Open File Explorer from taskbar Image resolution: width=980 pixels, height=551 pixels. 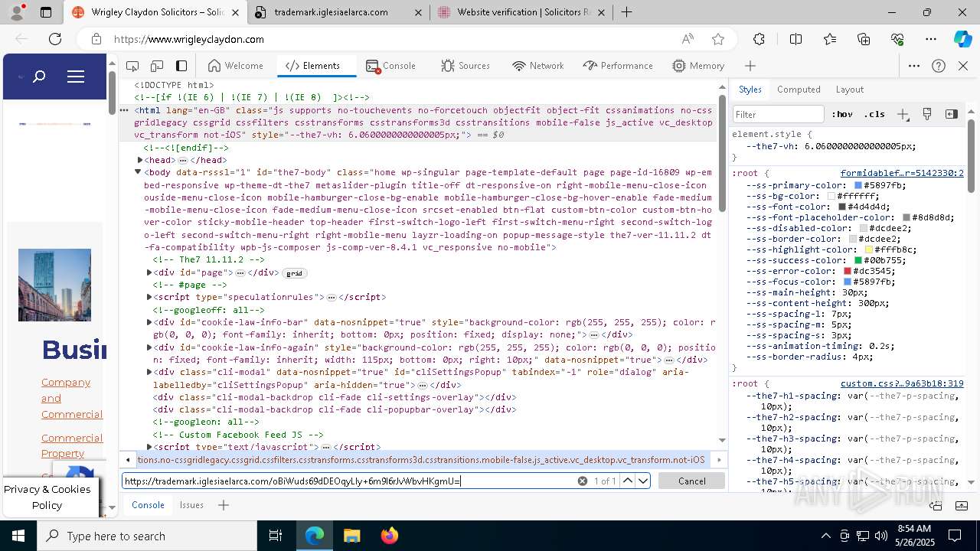351,536
